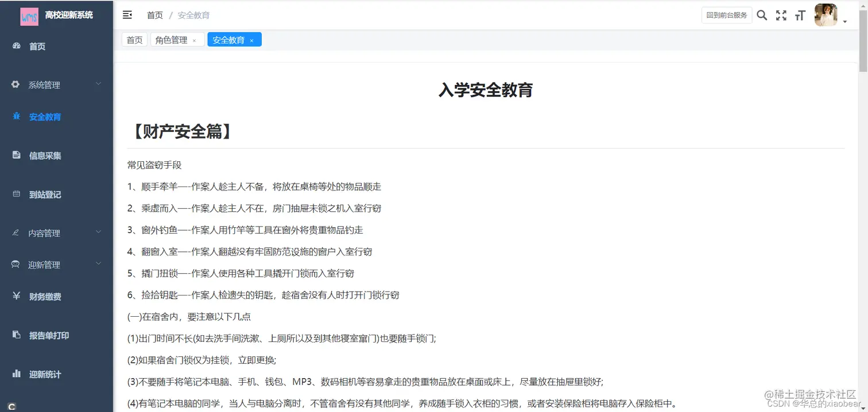Image resolution: width=868 pixels, height=412 pixels.
Task: Expand the 系统管理 menu chevron
Action: pos(98,84)
